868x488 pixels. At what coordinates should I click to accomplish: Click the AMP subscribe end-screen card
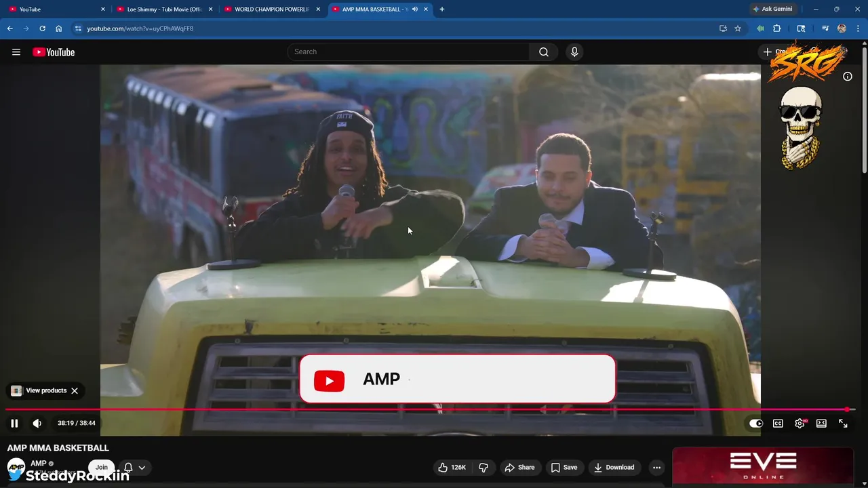tap(458, 379)
